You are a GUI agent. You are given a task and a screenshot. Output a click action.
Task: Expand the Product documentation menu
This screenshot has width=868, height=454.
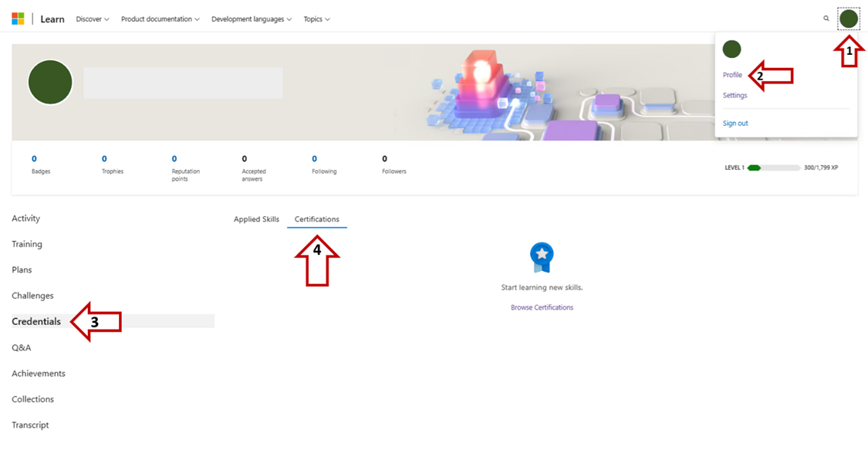[160, 19]
